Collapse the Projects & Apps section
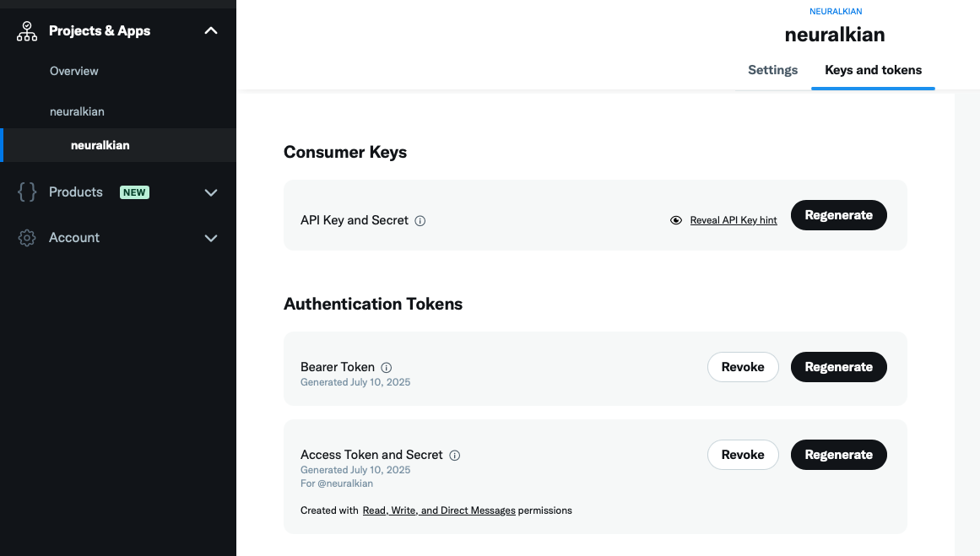Screen dimensions: 980x556 (x=211, y=31)
